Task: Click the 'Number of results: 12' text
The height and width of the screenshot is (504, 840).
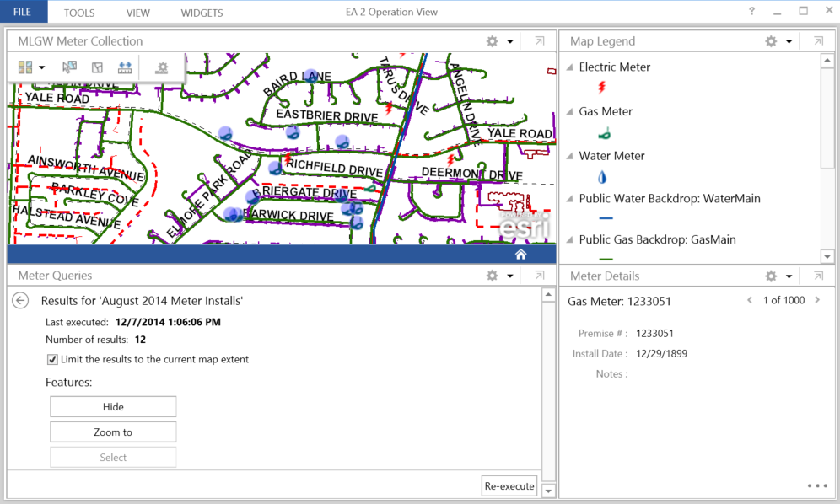Action: tap(95, 340)
